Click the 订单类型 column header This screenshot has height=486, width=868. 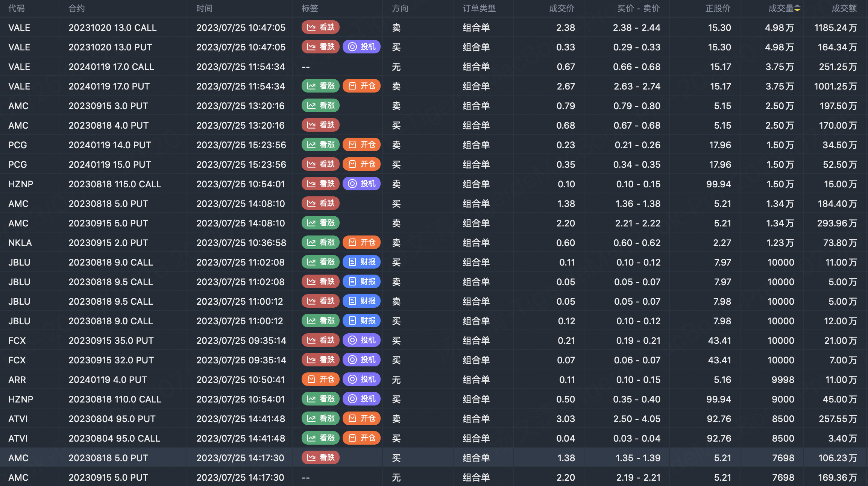pyautogui.click(x=479, y=8)
